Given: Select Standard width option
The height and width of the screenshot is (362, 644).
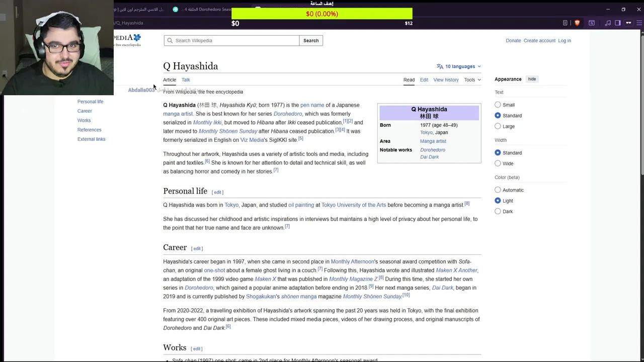Looking at the screenshot, I should [x=498, y=153].
